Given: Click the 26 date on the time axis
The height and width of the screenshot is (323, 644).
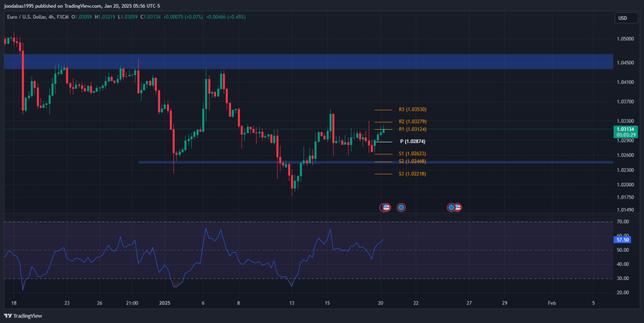Looking at the screenshot, I should click(x=99, y=303).
